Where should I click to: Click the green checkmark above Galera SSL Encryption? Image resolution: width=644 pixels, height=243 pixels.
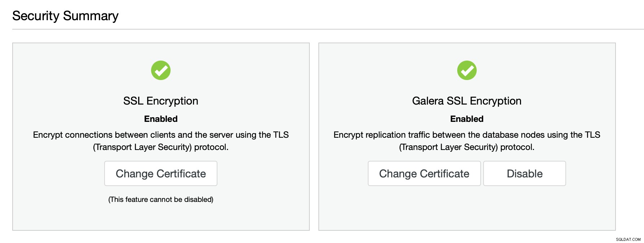[467, 70]
